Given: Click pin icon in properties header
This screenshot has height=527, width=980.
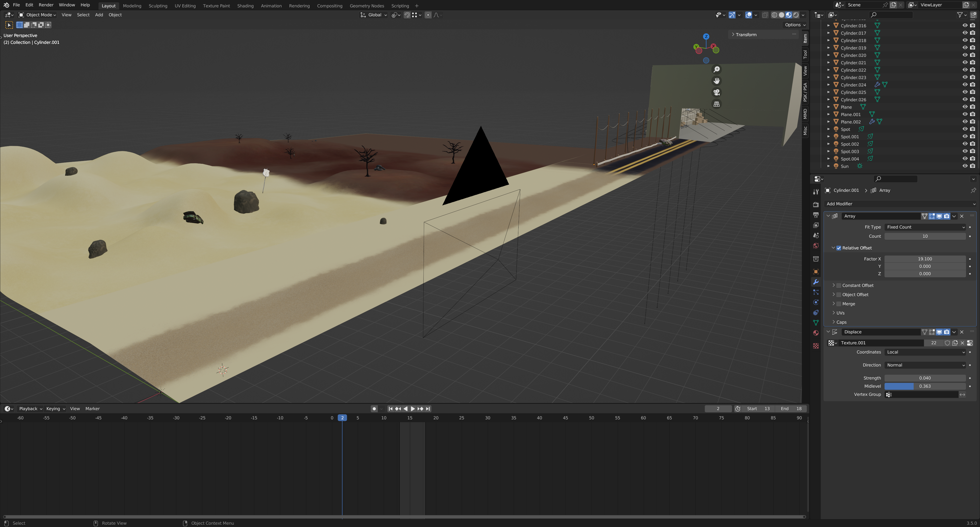Looking at the screenshot, I should tap(973, 190).
